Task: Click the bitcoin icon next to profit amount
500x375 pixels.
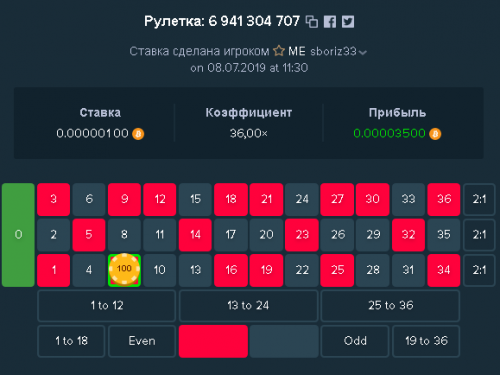Action: coord(435,134)
